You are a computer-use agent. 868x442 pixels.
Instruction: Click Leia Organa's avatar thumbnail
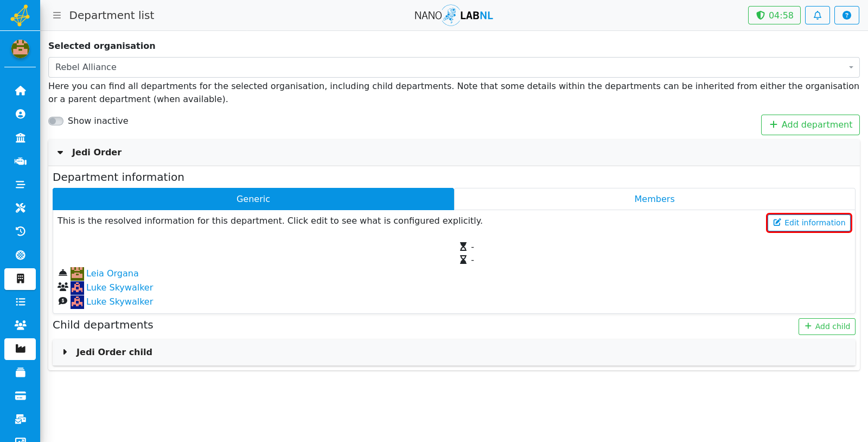(x=77, y=274)
